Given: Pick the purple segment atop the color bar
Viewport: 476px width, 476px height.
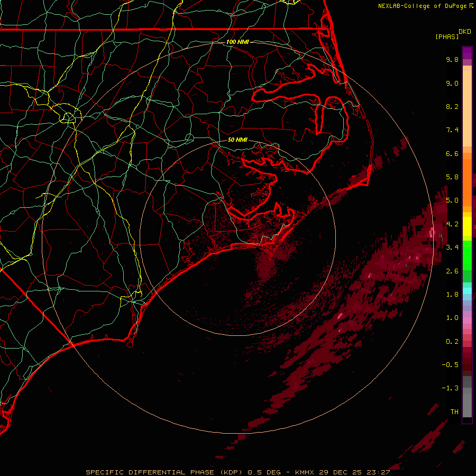Looking at the screenshot, I should 467,53.
